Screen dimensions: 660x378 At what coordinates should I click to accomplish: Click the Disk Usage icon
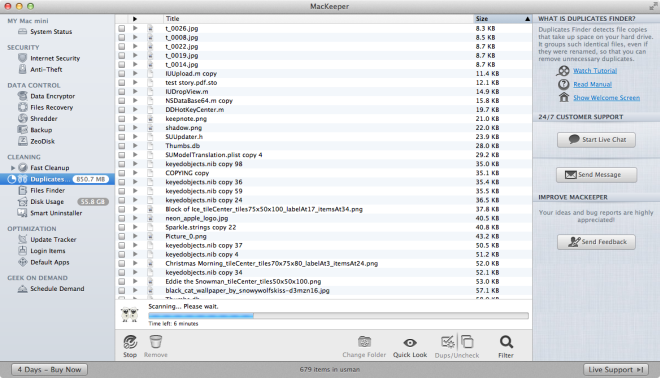pos(22,202)
